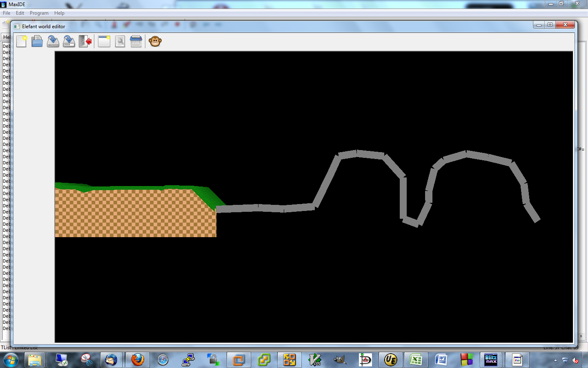588x368 pixels.
Task: Open the Help menu in MaxIDE
Action: (x=59, y=13)
